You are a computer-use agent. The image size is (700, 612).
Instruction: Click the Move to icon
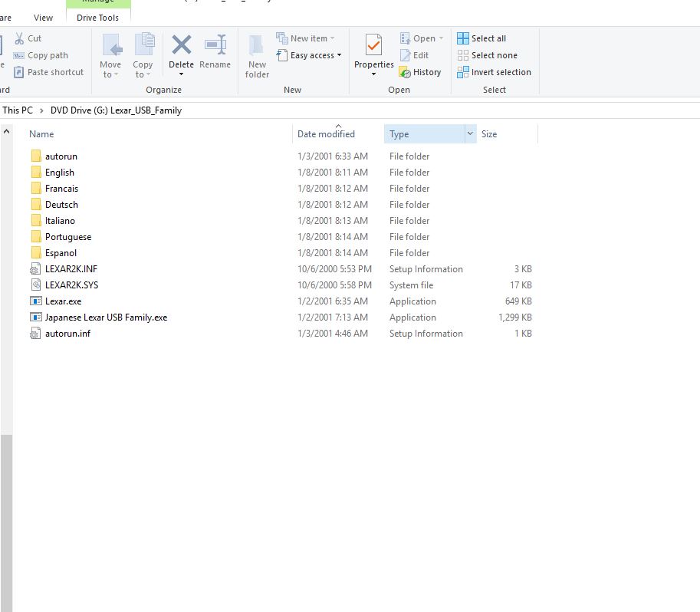(x=110, y=47)
